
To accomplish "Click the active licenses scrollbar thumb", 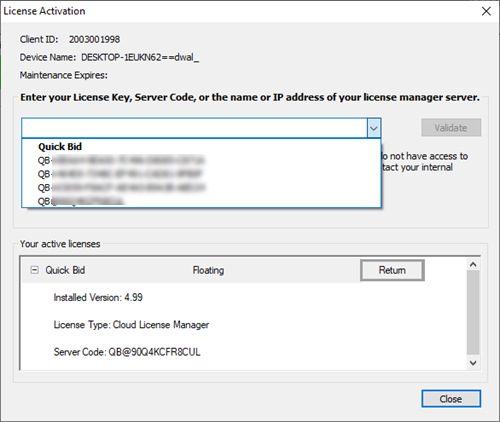I will point(473,312).
